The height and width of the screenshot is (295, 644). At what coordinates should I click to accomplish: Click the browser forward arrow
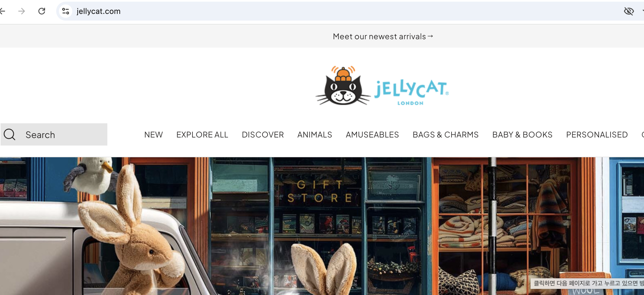click(x=22, y=11)
